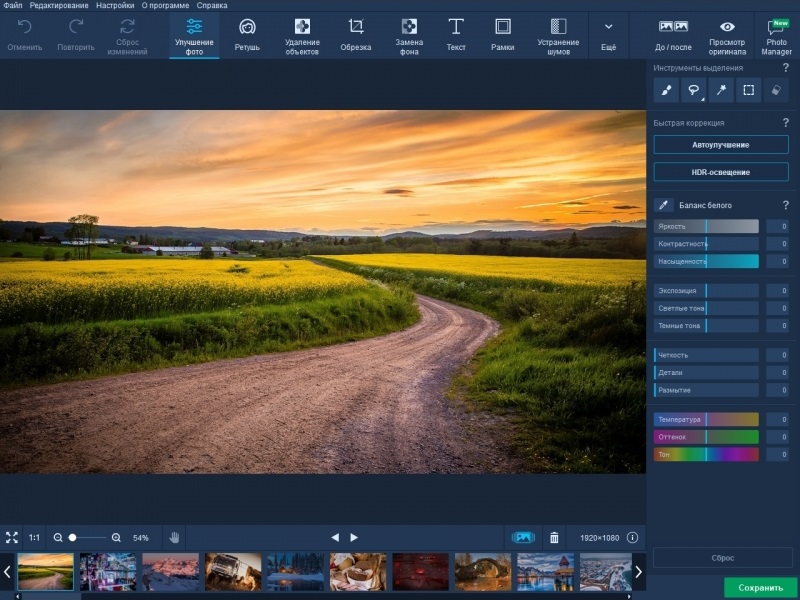Screen dimensions: 800x600
Task: Expand the Ещё (More) tools dropdown
Action: pos(608,34)
